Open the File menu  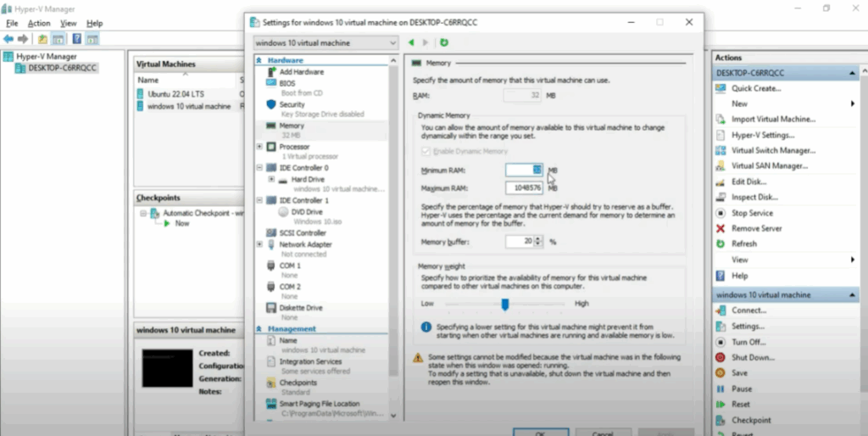coord(12,23)
